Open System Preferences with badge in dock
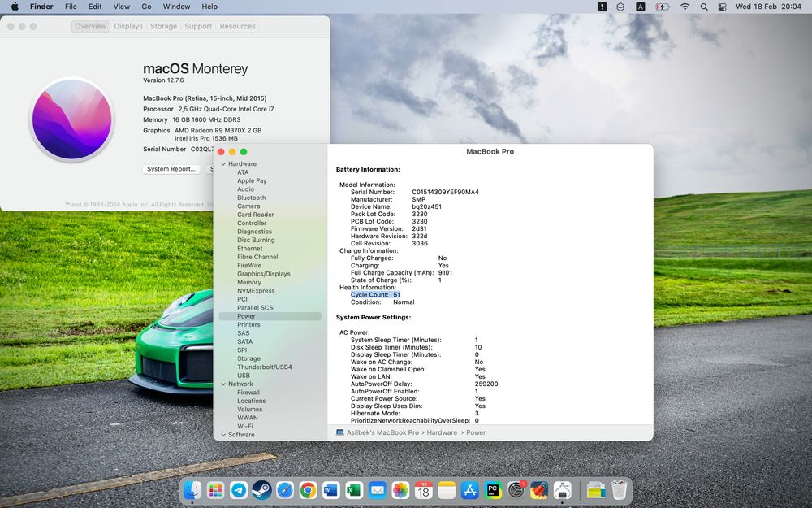The width and height of the screenshot is (812, 508). click(x=516, y=490)
